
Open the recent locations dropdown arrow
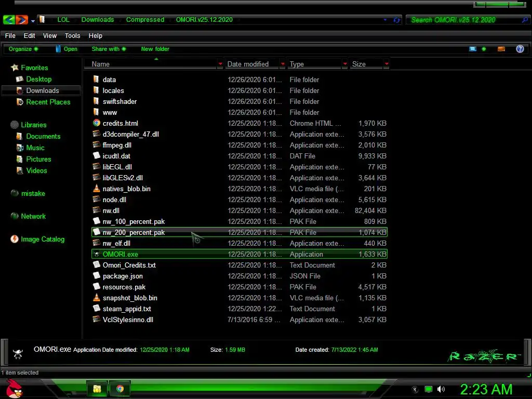coord(33,21)
